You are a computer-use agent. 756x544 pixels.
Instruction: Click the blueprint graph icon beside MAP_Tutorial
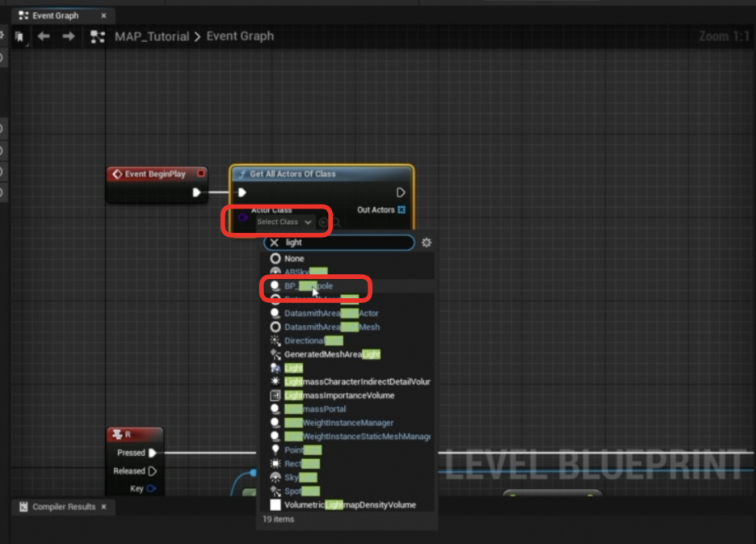pyautogui.click(x=98, y=36)
